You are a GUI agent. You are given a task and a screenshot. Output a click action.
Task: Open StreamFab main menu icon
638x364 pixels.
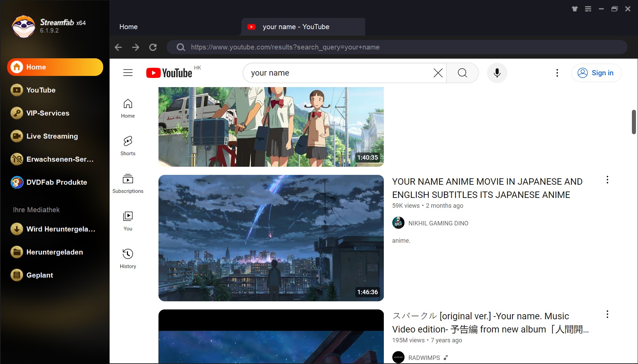[x=588, y=9]
